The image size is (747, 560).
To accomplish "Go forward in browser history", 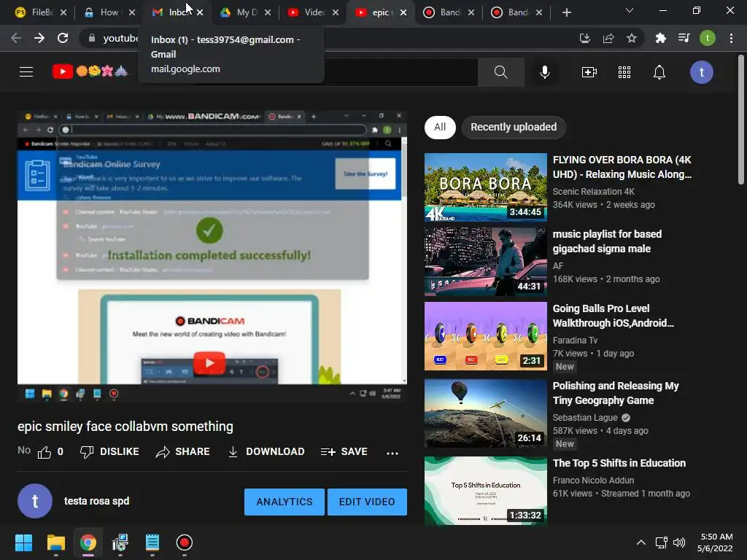I will pos(39,38).
